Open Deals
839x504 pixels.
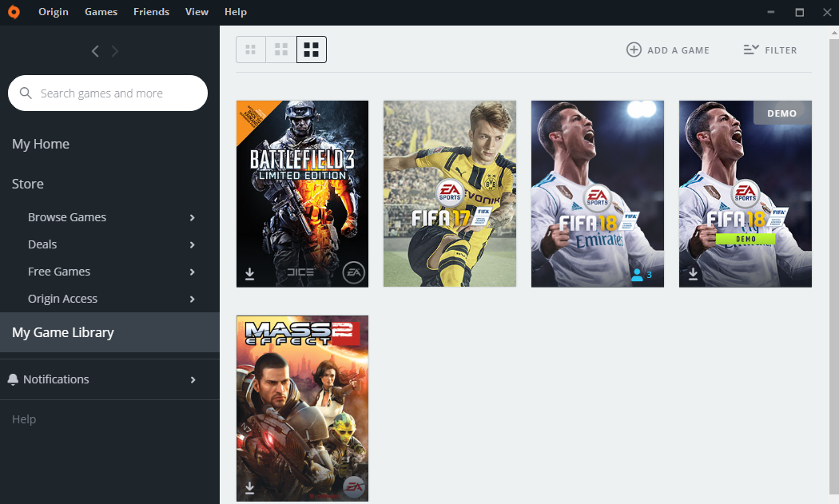42,244
